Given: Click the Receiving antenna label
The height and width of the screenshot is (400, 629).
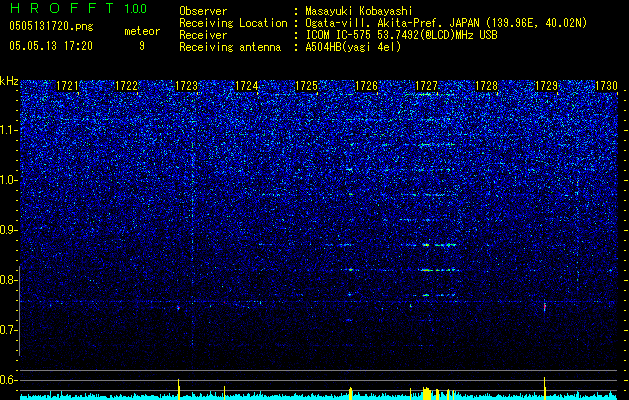Looking at the screenshot, I should [230, 47].
